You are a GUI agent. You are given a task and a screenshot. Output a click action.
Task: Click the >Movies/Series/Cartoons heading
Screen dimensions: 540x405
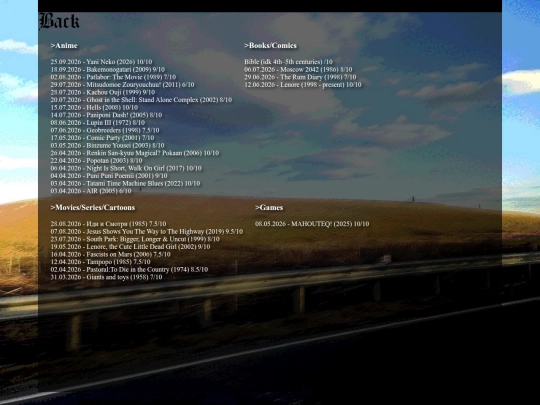[x=93, y=207]
